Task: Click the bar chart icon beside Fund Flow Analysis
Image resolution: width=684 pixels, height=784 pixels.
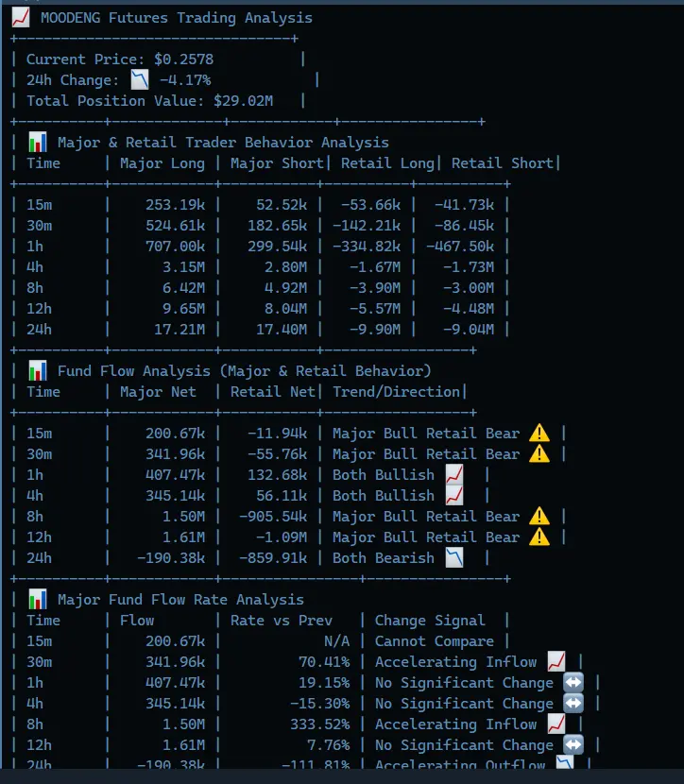Action: 38,370
